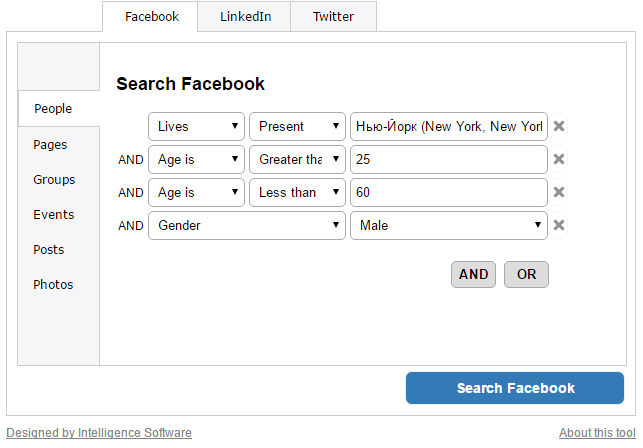Viewport: 643px width, 448px height.
Task: Switch to the Twitter tab
Action: (333, 16)
